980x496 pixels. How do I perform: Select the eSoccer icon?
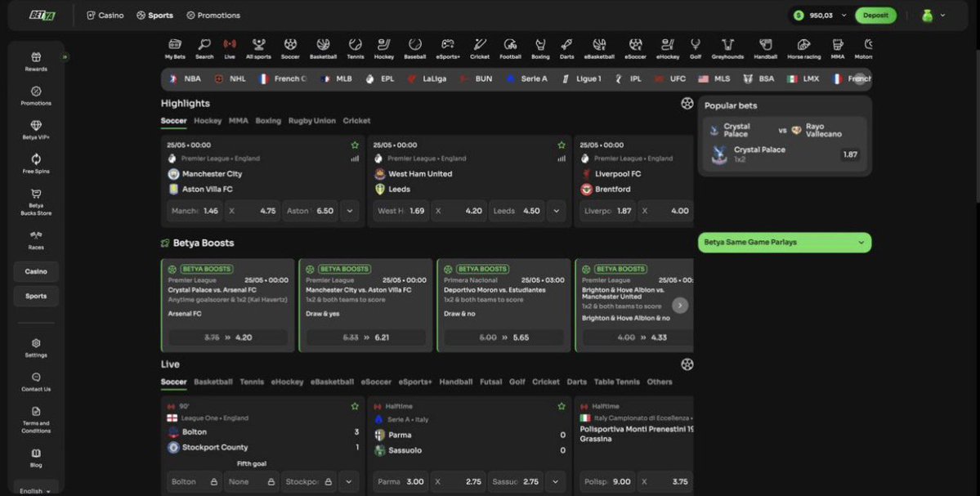point(635,49)
